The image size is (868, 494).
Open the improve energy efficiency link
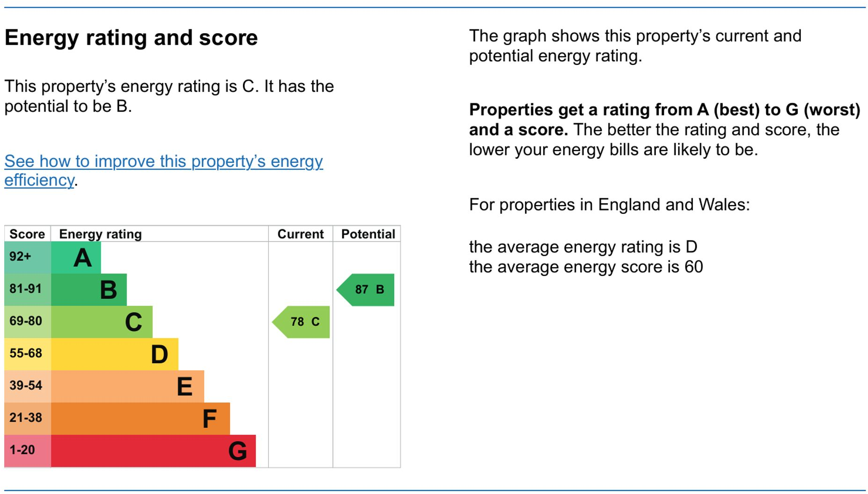163,162
